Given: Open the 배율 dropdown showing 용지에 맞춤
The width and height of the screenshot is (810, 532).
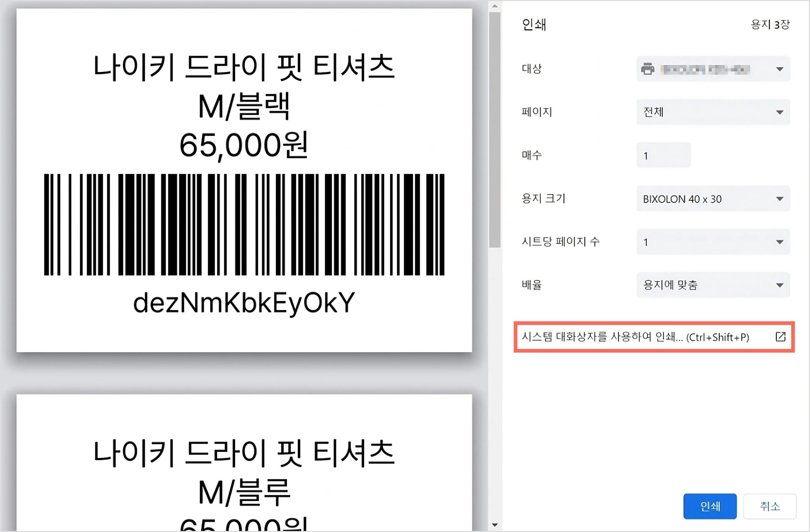Looking at the screenshot, I should (x=713, y=285).
